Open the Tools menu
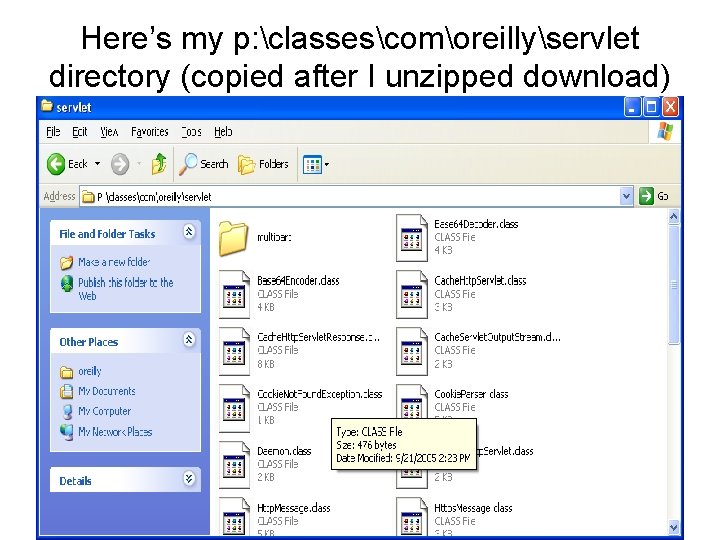Viewport: 720px width, 540px height. click(x=191, y=132)
